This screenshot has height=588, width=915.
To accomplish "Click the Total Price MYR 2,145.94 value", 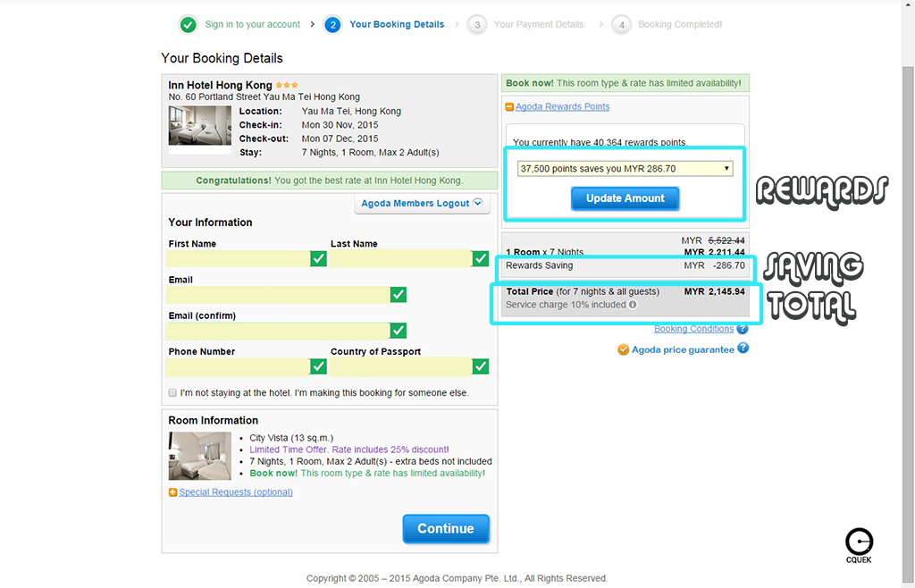I will point(714,291).
